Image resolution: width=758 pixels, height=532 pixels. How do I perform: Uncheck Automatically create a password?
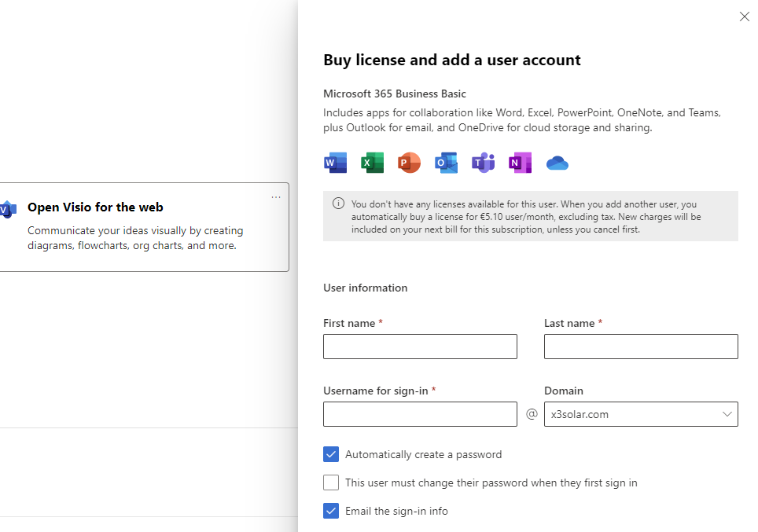331,454
